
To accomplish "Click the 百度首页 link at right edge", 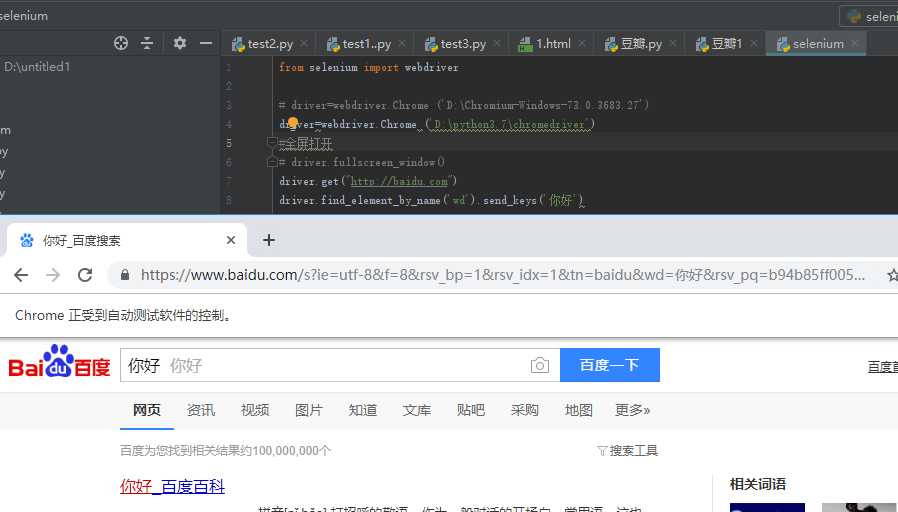I will coord(883,367).
